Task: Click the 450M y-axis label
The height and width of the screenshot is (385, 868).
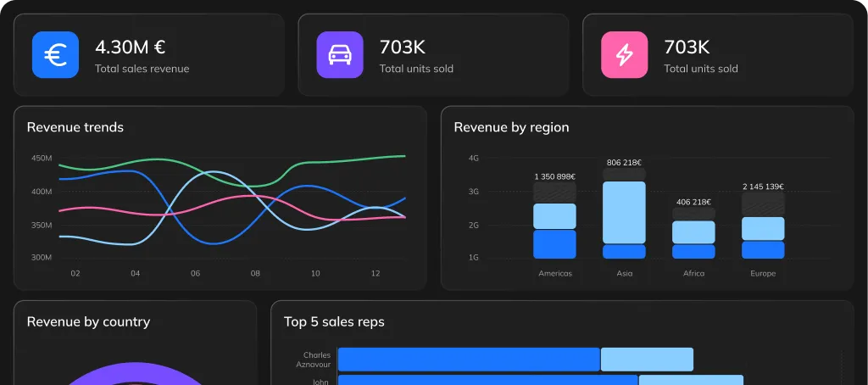Action: [42, 159]
